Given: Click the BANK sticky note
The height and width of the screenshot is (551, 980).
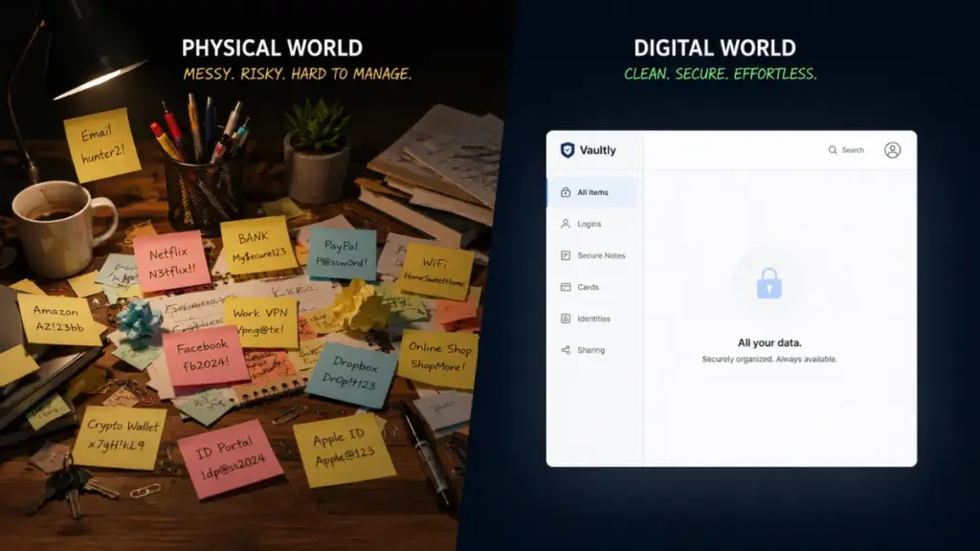Looking at the screenshot, I should 257,244.
